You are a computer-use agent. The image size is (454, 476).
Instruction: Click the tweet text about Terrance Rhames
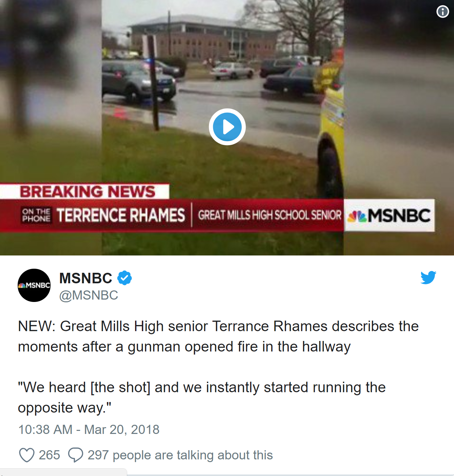coord(218,336)
